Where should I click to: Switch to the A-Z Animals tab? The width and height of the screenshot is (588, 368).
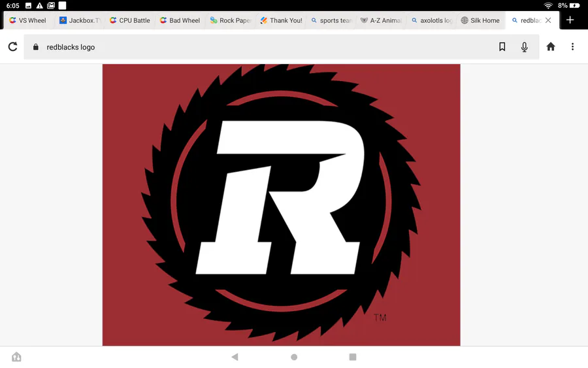point(381,20)
